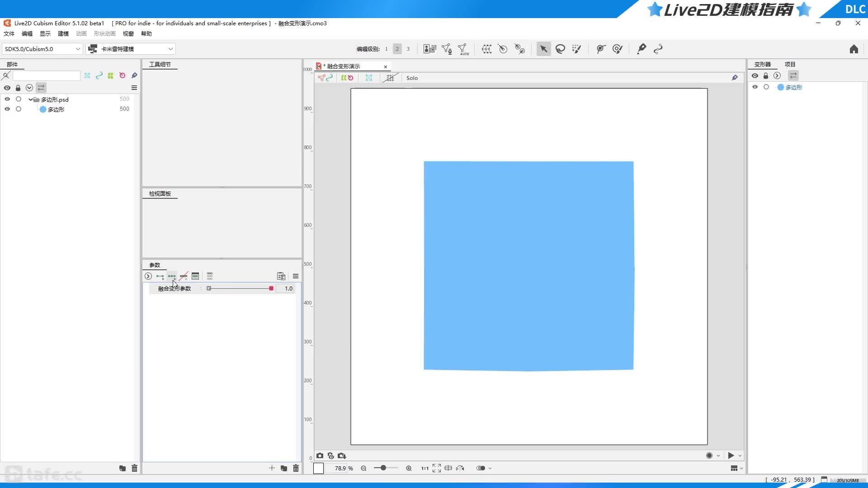
Task: Open the home view icon
Action: coord(854,49)
